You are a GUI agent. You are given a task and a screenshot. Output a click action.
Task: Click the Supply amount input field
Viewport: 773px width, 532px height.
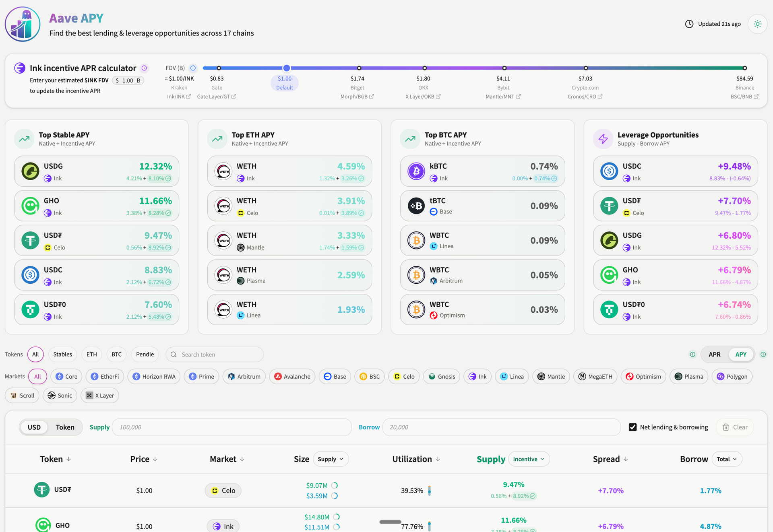click(x=232, y=427)
